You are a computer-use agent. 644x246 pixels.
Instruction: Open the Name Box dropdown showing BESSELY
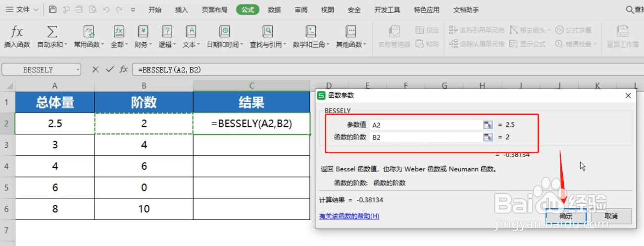point(78,70)
